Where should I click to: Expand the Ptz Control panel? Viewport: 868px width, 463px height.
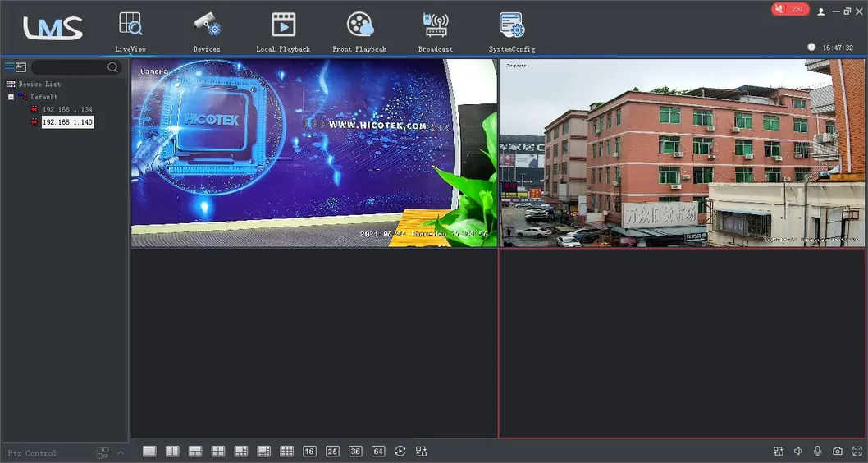coord(121,452)
